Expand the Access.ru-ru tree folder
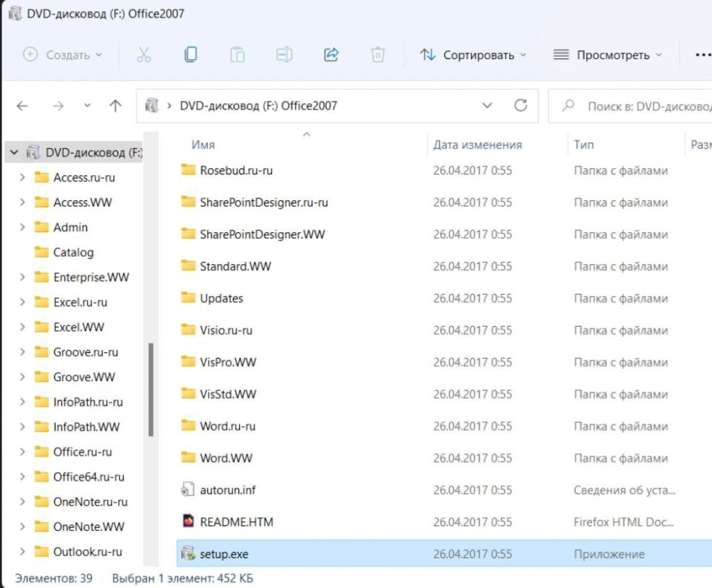 (22, 177)
